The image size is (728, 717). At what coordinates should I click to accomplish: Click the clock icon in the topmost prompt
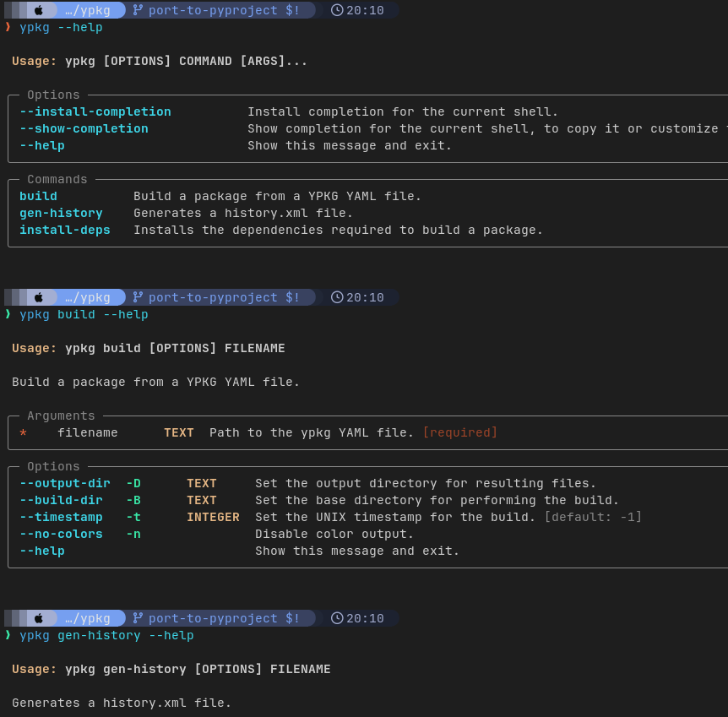[337, 11]
